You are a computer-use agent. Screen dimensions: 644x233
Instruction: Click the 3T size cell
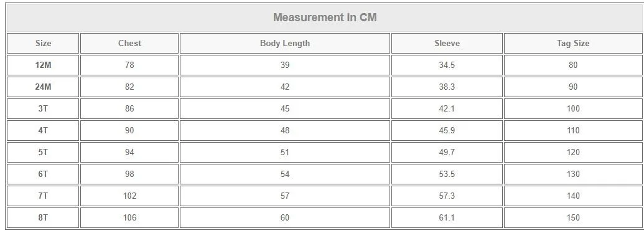pyautogui.click(x=43, y=108)
